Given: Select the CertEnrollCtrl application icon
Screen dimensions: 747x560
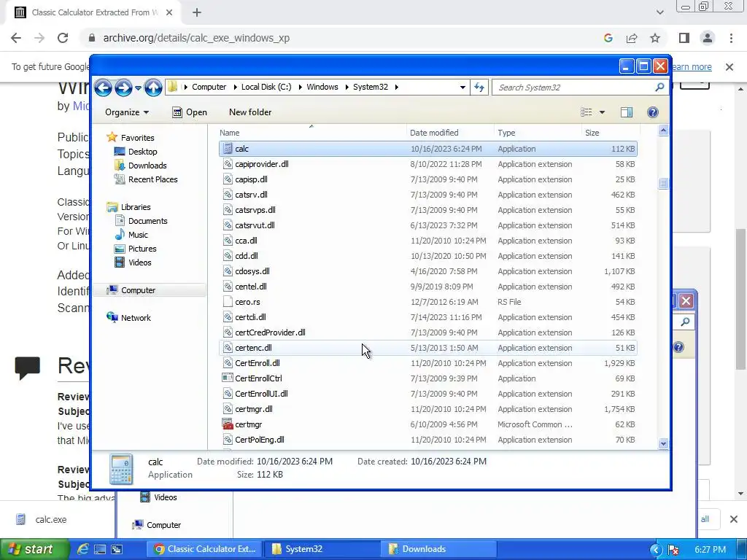Looking at the screenshot, I should [228, 378].
